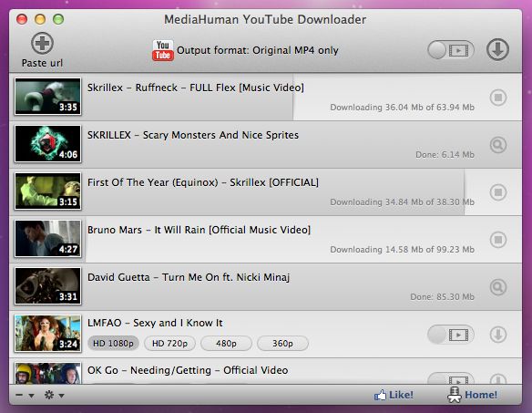
Task: Select First Of The Year (Equinox) title
Action: click(x=203, y=182)
